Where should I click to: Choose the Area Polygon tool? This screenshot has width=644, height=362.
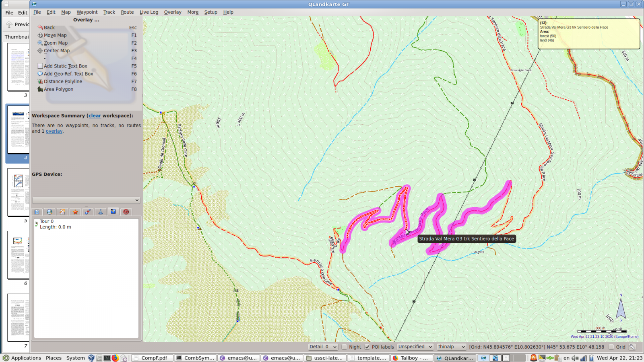58,89
